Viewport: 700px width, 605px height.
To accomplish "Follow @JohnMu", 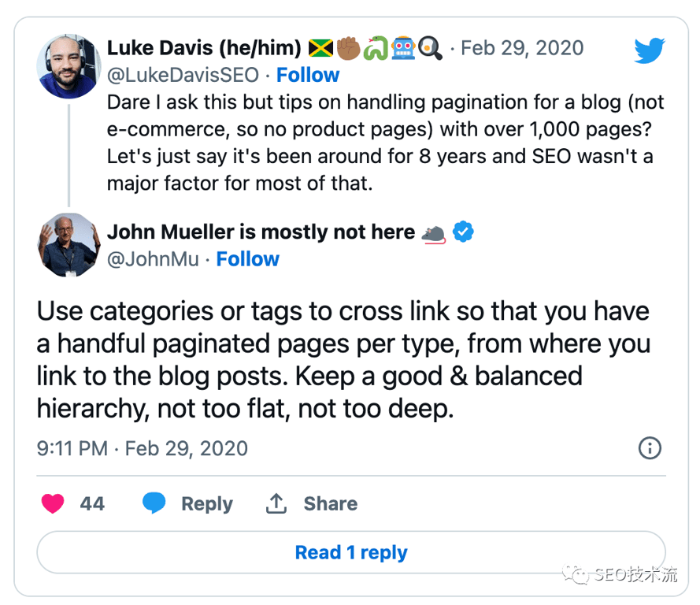I will [247, 259].
